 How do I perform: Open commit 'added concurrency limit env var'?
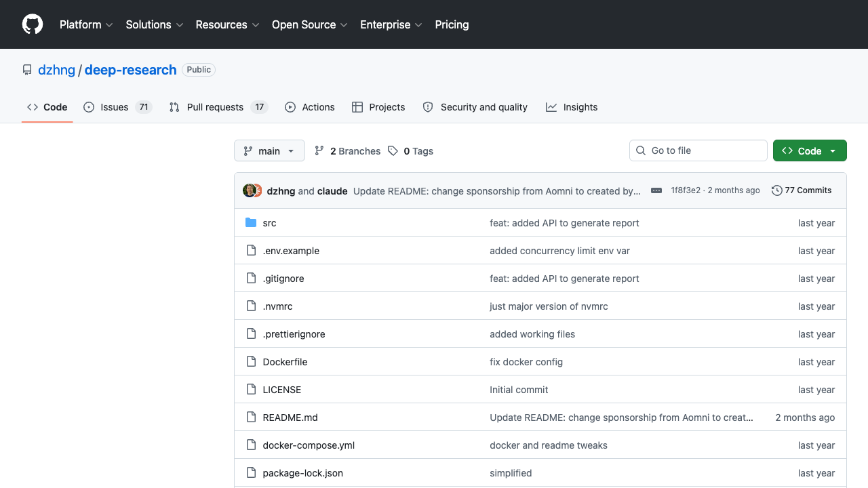coord(559,251)
